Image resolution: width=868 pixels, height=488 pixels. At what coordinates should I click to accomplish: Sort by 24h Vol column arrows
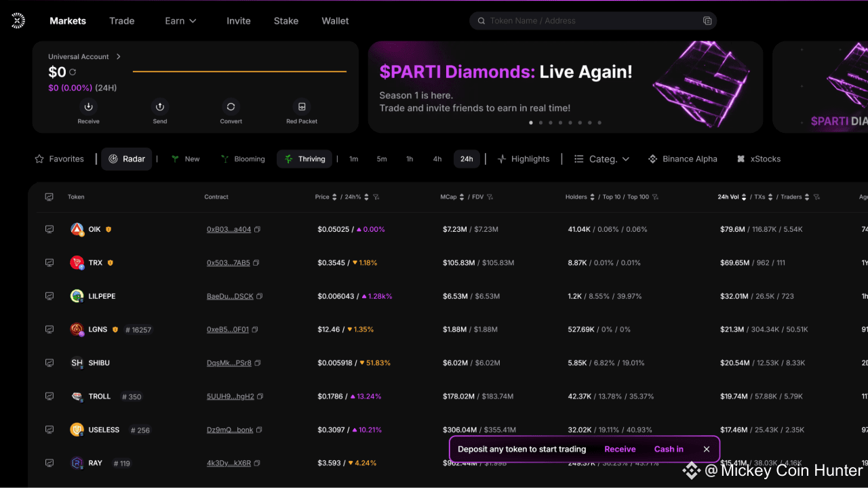click(x=745, y=197)
